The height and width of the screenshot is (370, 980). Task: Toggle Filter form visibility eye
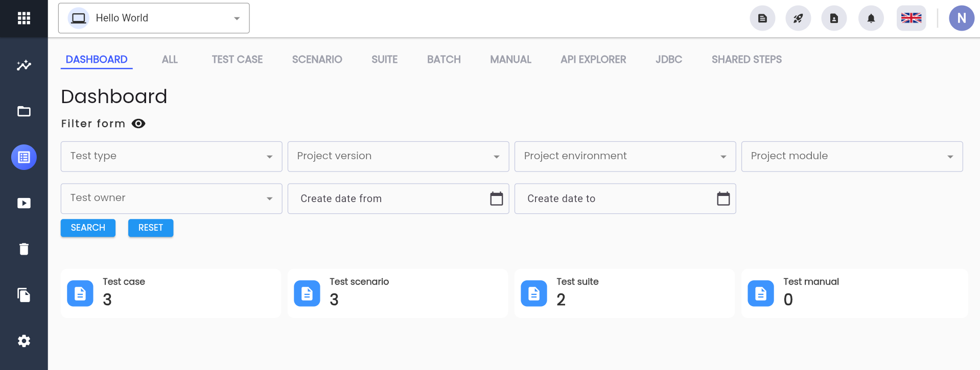(x=138, y=124)
